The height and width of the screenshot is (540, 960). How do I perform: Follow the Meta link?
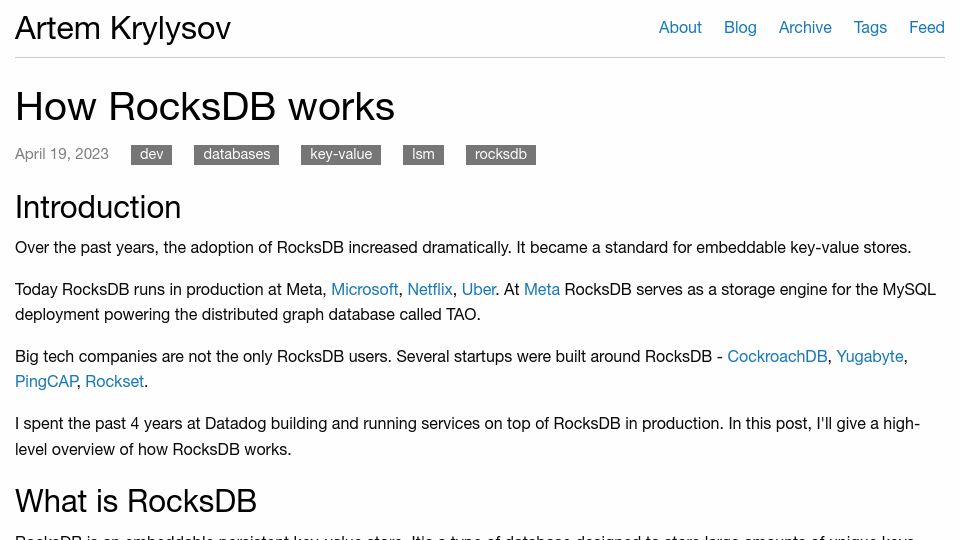pyautogui.click(x=542, y=289)
